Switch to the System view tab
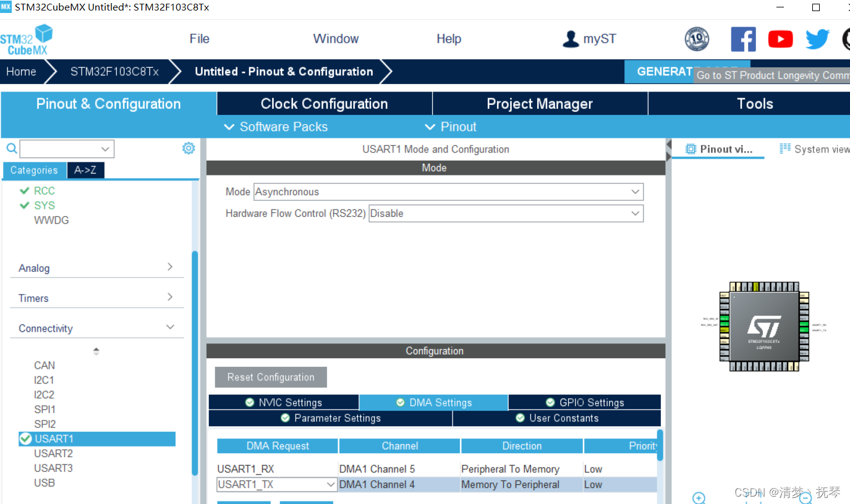 pos(814,149)
